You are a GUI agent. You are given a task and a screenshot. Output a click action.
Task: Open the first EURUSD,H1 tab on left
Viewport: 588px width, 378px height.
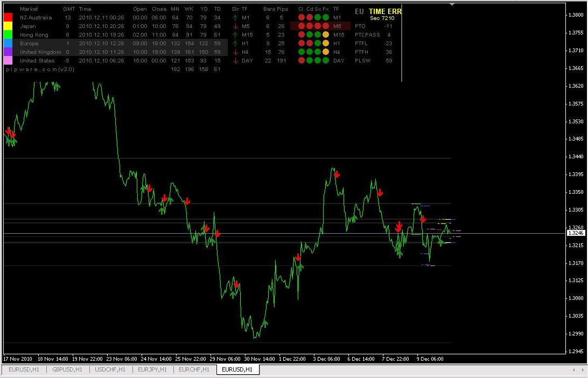[x=24, y=369]
